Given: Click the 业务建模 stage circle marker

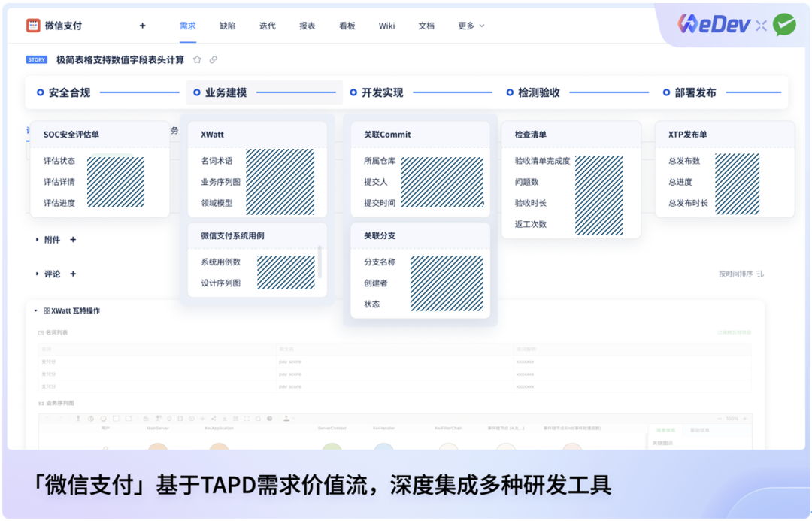Looking at the screenshot, I should [197, 92].
